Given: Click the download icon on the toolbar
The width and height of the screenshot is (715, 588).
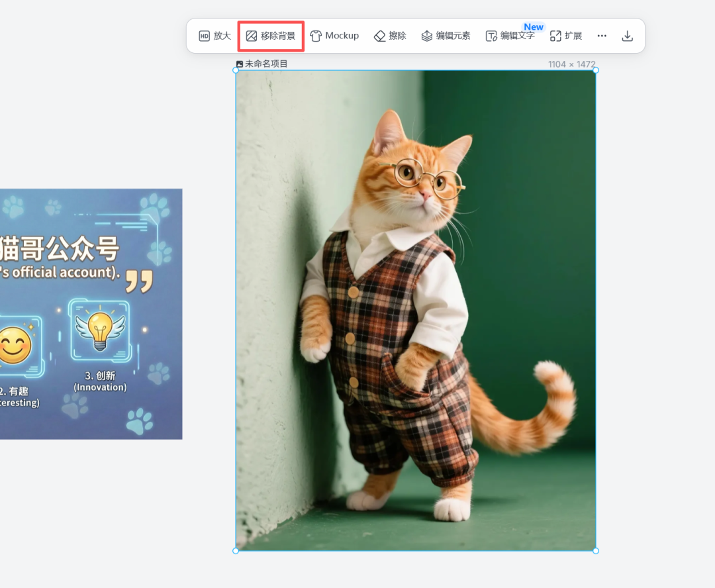Looking at the screenshot, I should click(x=627, y=36).
